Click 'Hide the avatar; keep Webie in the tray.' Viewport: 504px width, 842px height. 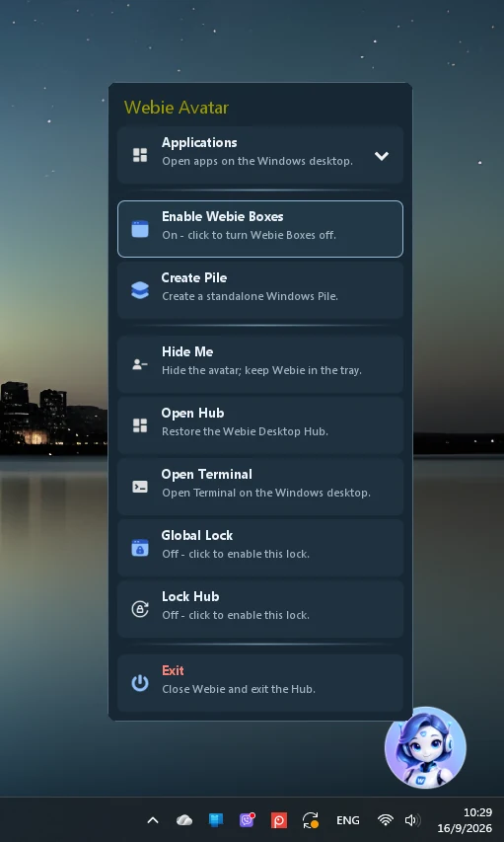(x=262, y=370)
